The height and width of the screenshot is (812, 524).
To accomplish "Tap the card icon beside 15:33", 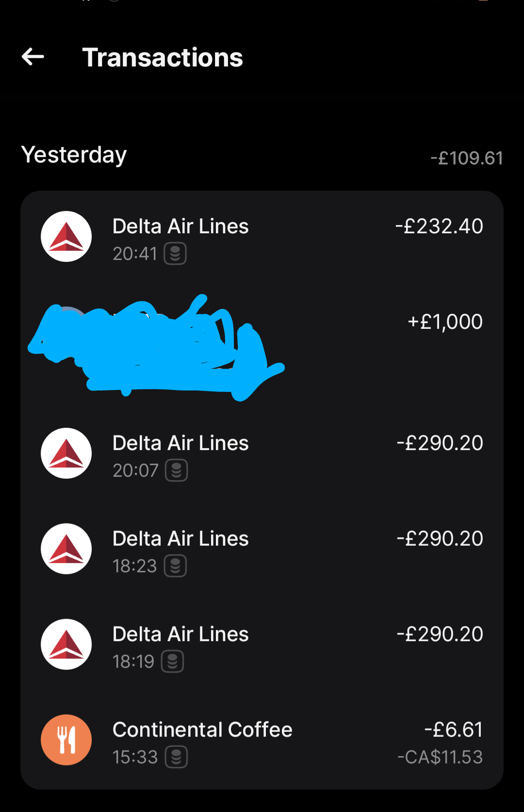I will 177,757.
